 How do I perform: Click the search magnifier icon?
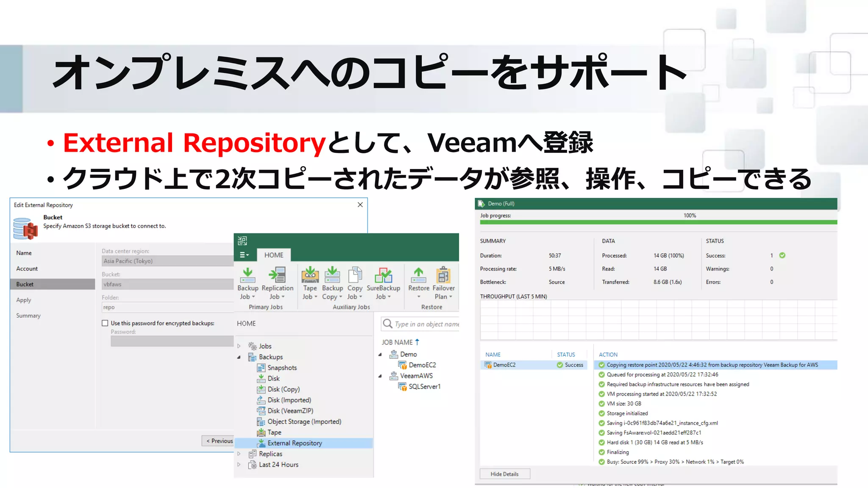(x=387, y=324)
